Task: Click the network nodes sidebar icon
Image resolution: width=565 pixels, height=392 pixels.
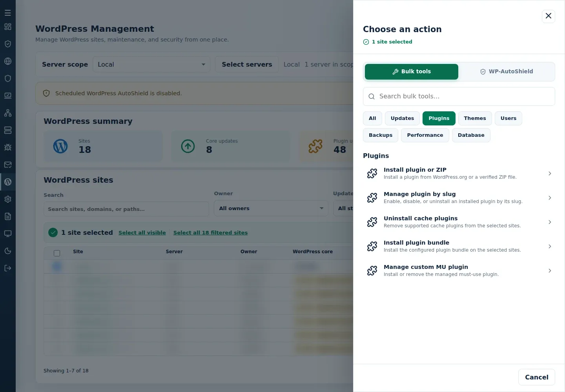Action: 8,113
